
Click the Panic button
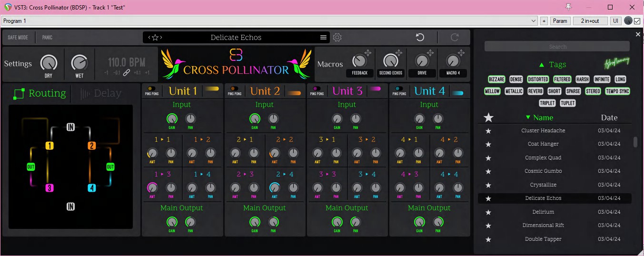click(x=47, y=38)
